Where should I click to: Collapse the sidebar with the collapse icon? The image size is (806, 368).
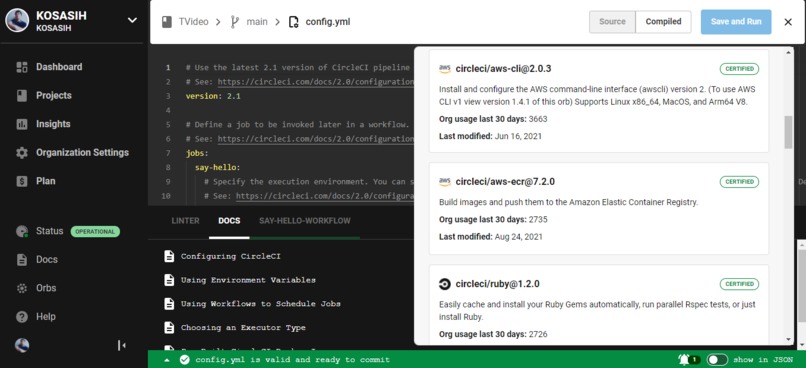pos(122,345)
